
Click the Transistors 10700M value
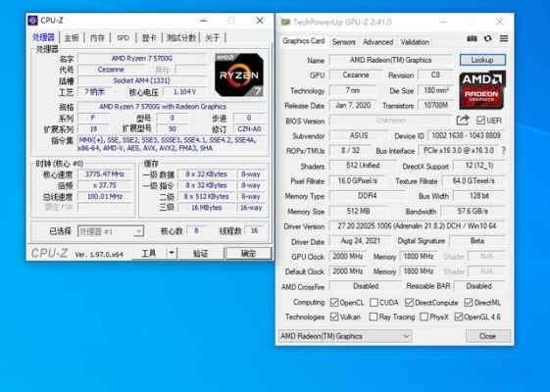tap(435, 105)
